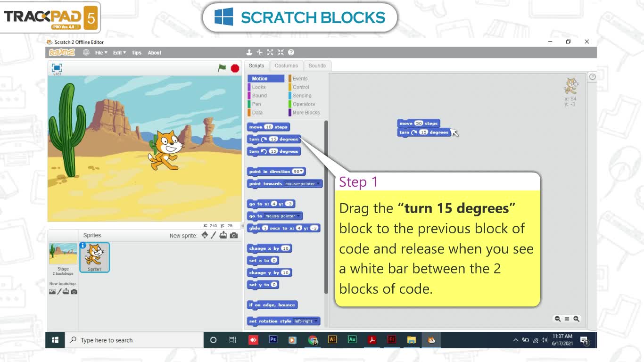The image size is (644, 362).
Task: Open Photoshop from the taskbar
Action: tap(273, 339)
